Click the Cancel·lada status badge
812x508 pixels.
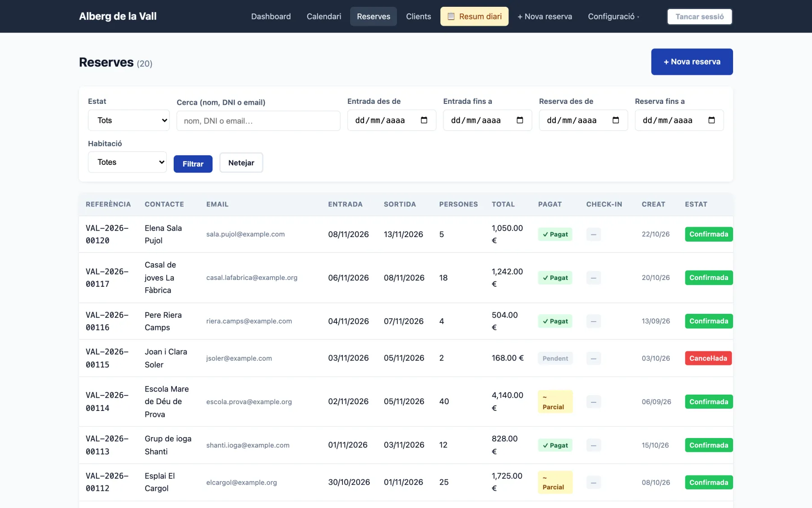pos(708,358)
